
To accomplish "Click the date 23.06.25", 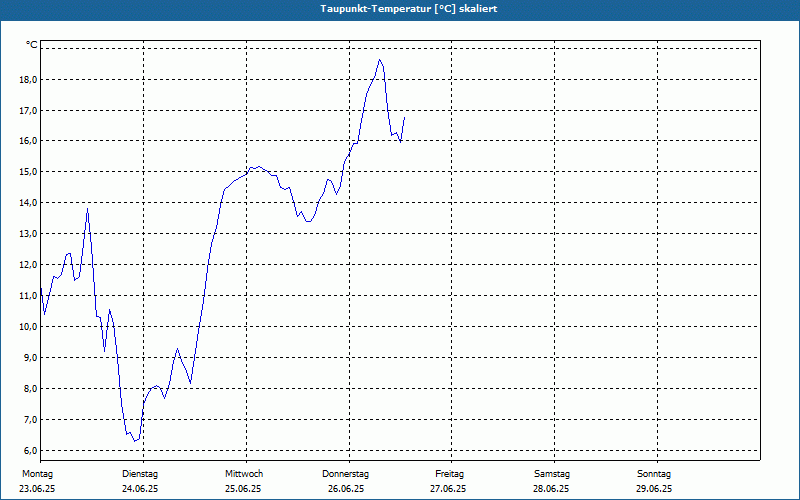I will [x=37, y=489].
